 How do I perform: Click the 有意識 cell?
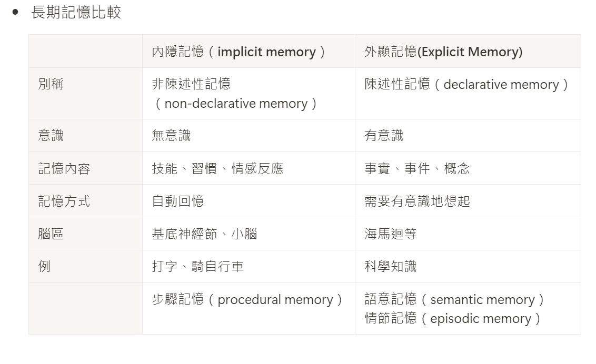pos(384,136)
